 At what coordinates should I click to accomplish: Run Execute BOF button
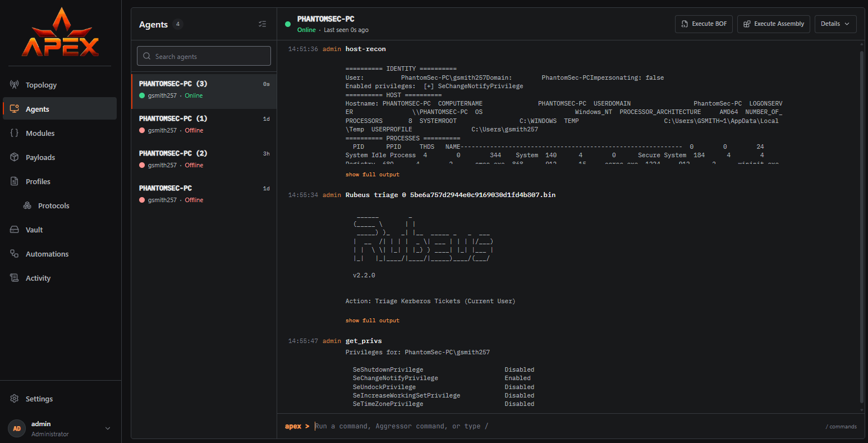[x=704, y=24]
